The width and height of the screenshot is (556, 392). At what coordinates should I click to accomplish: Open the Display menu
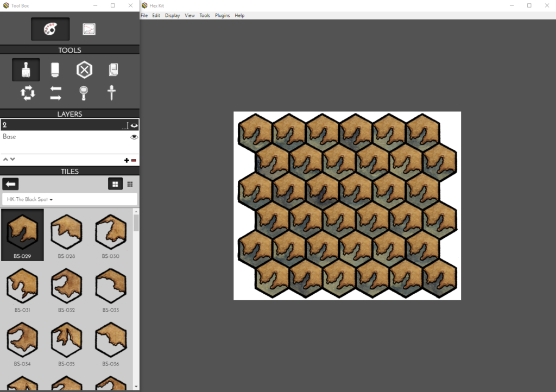tap(172, 16)
